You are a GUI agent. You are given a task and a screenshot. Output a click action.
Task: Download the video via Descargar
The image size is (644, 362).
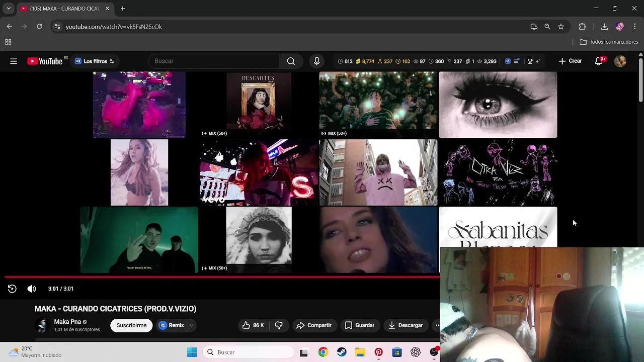(x=406, y=325)
